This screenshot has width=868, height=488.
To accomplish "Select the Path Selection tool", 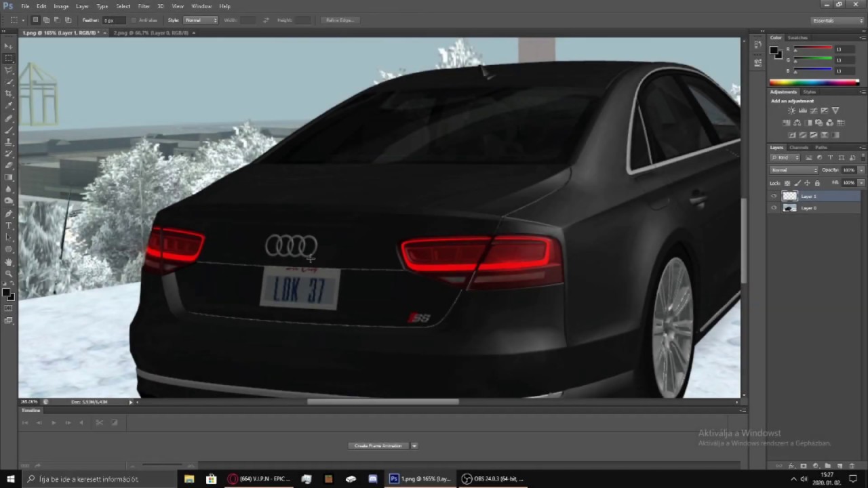I will 9,238.
